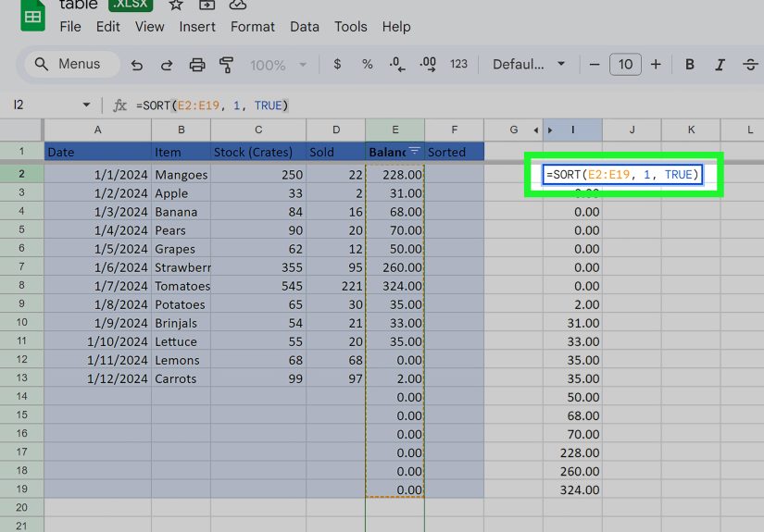Open the zoom 100% dropdown
Viewport: 764px width, 532px height.
tap(278, 65)
